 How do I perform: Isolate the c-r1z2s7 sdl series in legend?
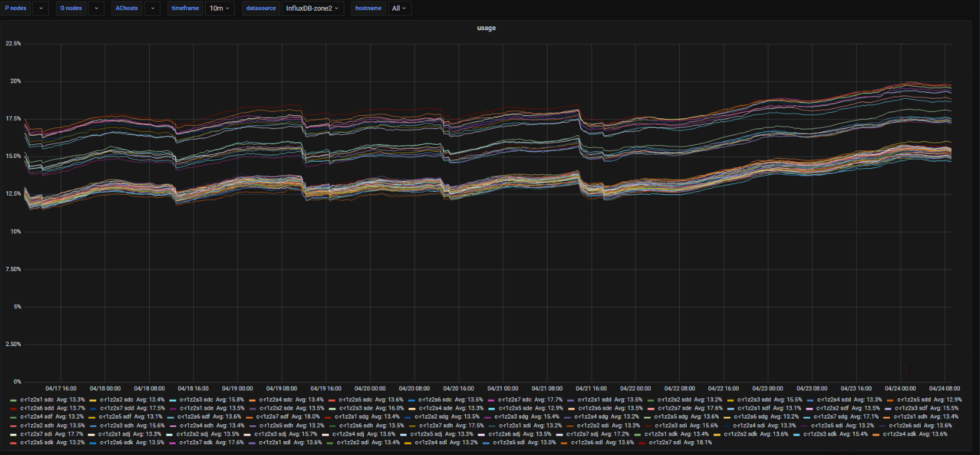[x=665, y=443]
